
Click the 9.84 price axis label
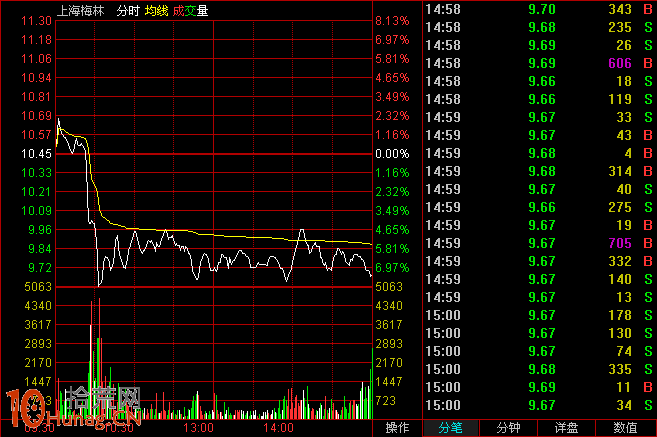(x=40, y=249)
